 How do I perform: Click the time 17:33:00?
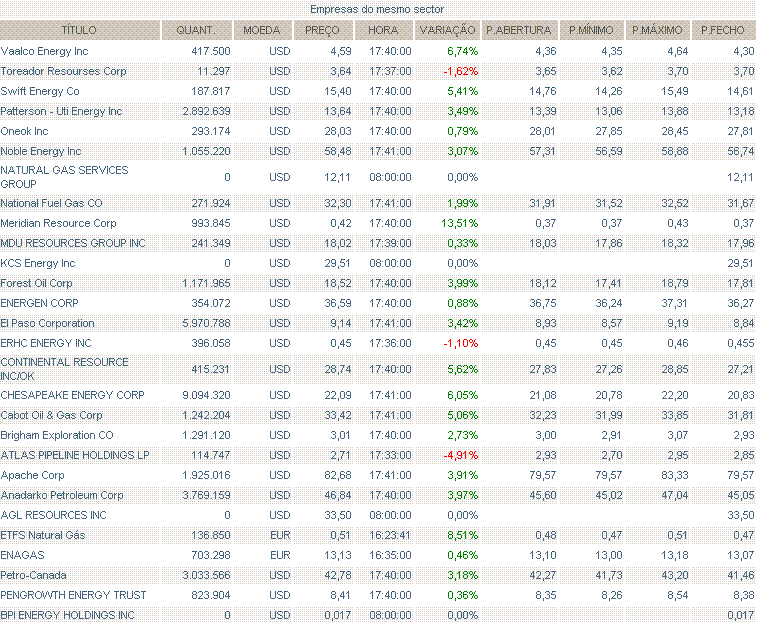(391, 455)
